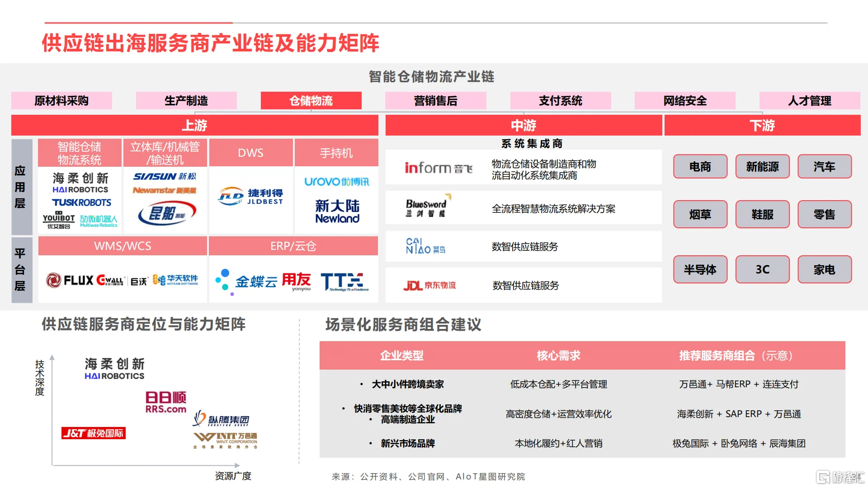Click the 烟草 button
The image size is (868, 488).
(x=700, y=214)
